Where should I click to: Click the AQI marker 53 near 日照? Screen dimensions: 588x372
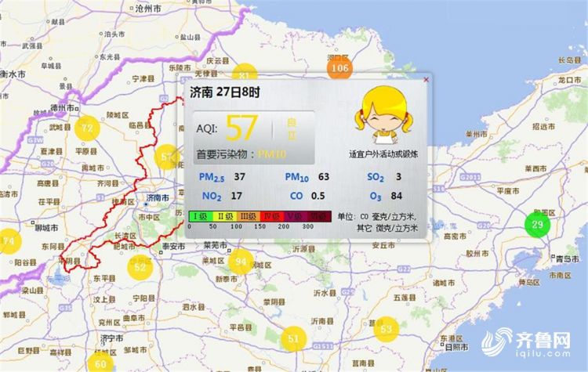tap(386, 329)
